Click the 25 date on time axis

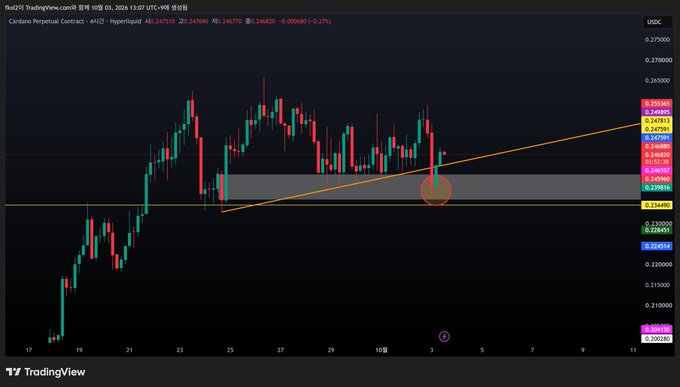point(230,350)
